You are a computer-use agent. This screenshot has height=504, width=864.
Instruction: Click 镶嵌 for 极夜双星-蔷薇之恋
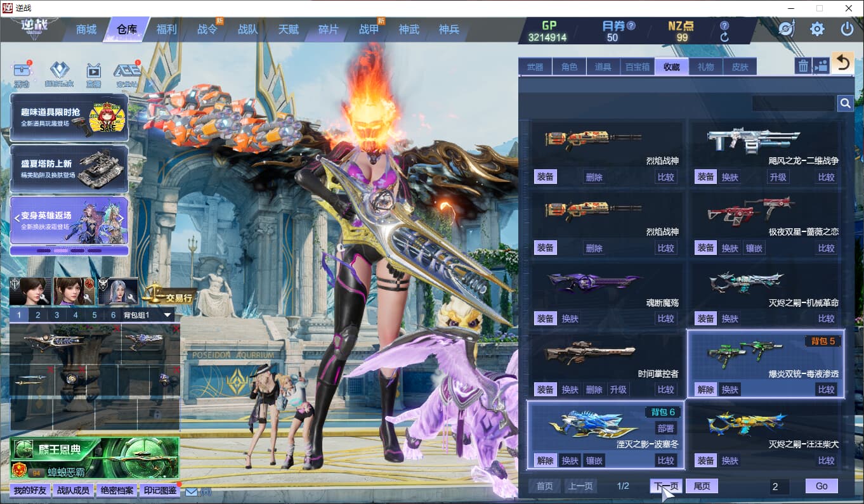[x=754, y=248]
